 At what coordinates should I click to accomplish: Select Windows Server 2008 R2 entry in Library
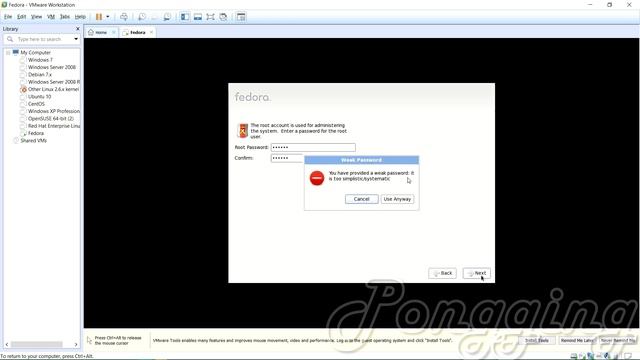click(53, 82)
